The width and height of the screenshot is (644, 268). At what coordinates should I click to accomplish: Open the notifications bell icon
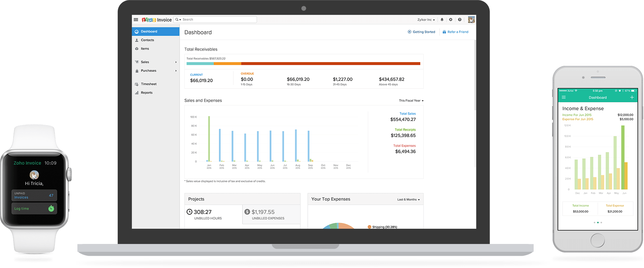(442, 20)
